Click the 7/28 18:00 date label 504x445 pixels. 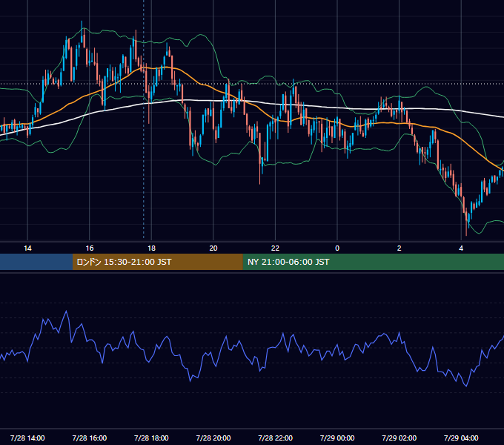pos(151,438)
